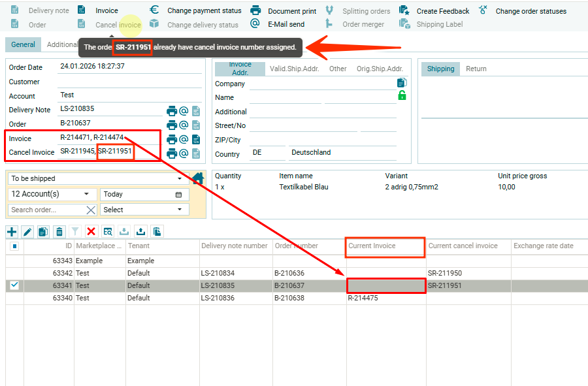This screenshot has width=588, height=386.
Task: Expand the 'To be shipped' status dropdown
Action: (x=180, y=178)
